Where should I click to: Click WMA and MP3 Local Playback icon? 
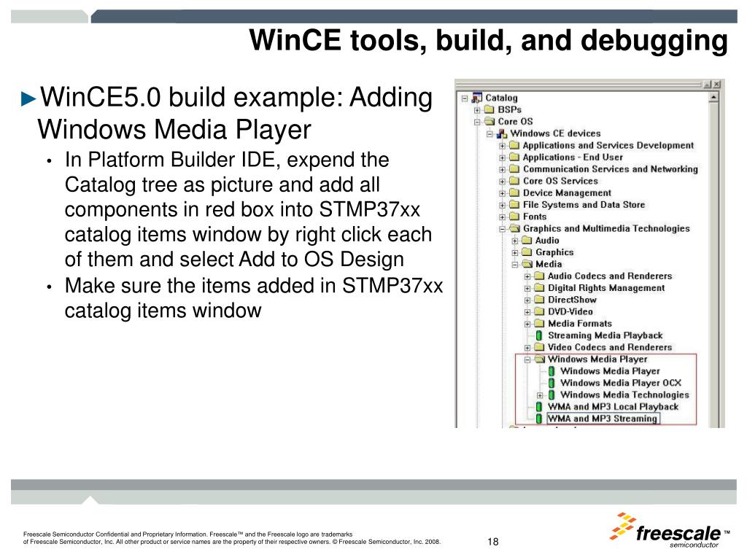coord(539,407)
